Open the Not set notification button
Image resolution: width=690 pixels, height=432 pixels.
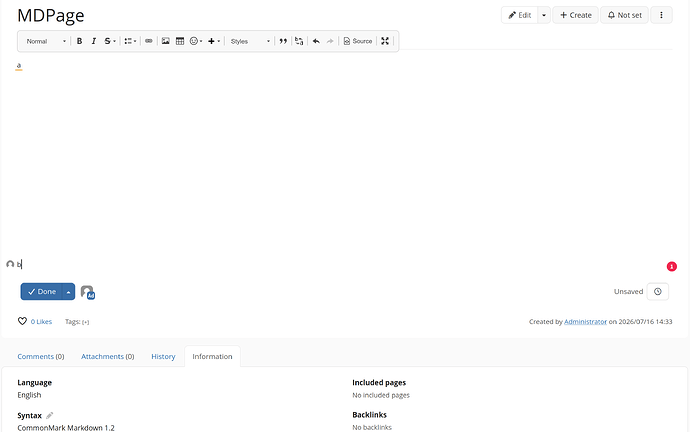pyautogui.click(x=624, y=15)
